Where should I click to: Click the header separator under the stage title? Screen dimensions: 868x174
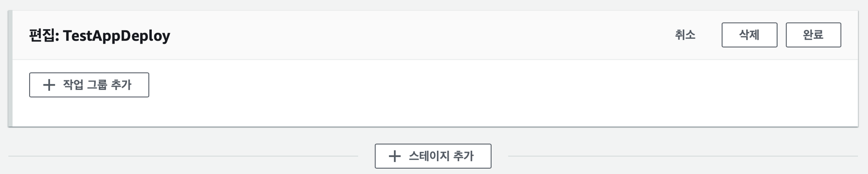pos(435,59)
